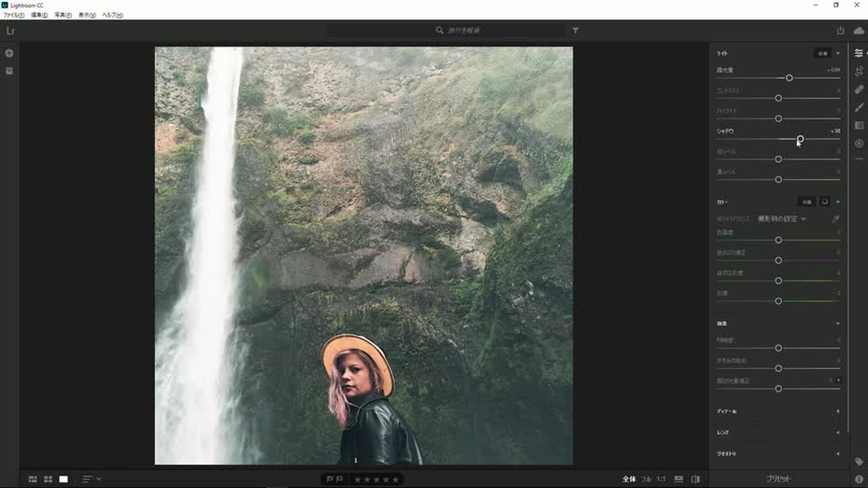Open the share icon in top bar
Screen dimensions: 868x488
click(840, 30)
